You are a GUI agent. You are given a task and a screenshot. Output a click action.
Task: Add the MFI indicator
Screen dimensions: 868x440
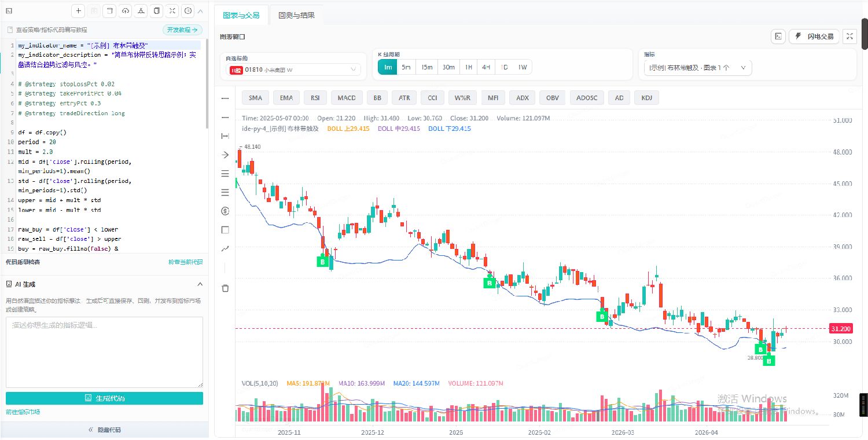click(493, 98)
